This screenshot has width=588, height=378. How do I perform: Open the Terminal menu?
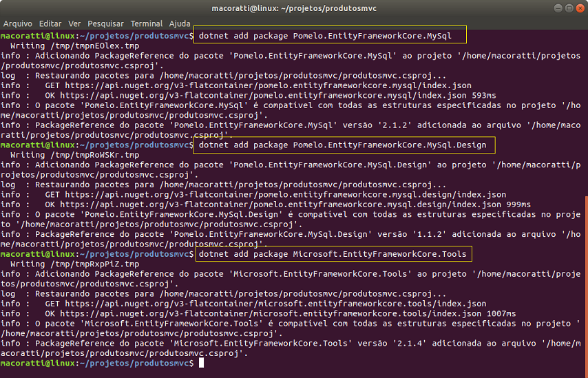(147, 23)
